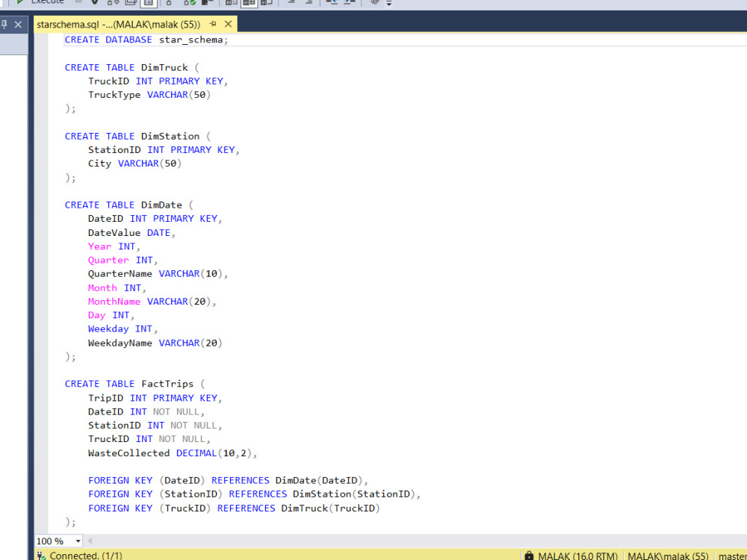
Task: Click the FOREIGN KEY (TruckID) REFERENCES line
Action: (x=234, y=508)
